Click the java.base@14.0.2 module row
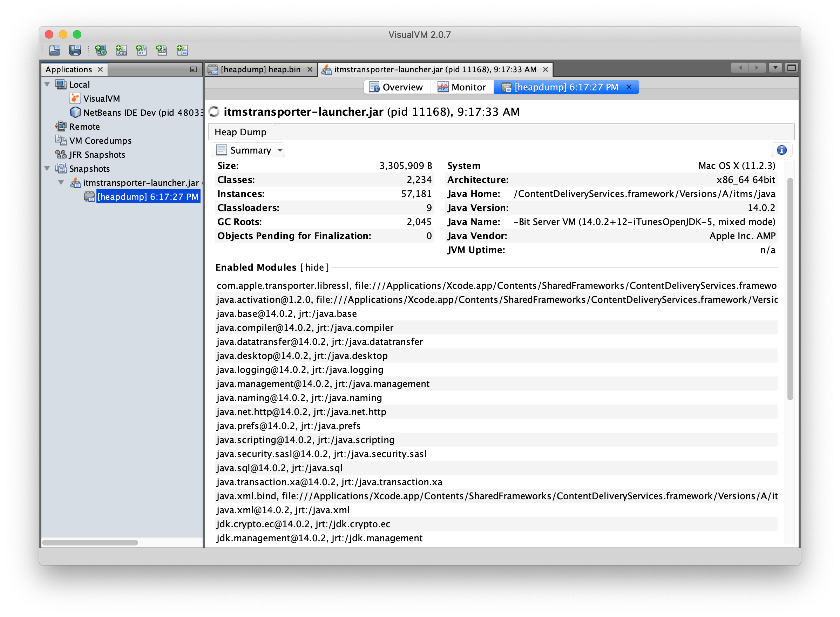 point(496,314)
